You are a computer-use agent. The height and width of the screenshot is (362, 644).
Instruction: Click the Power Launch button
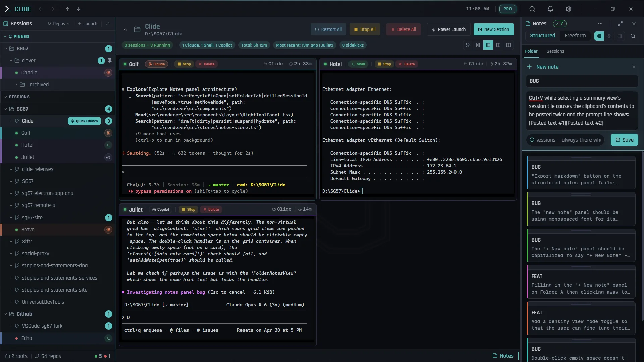tap(448, 29)
